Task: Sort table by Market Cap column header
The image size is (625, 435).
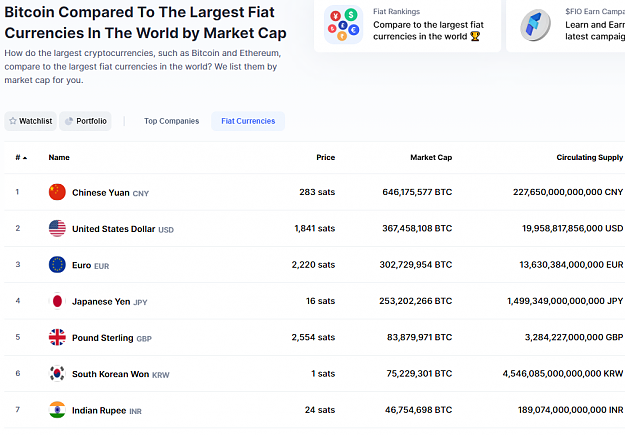Action: pyautogui.click(x=431, y=157)
